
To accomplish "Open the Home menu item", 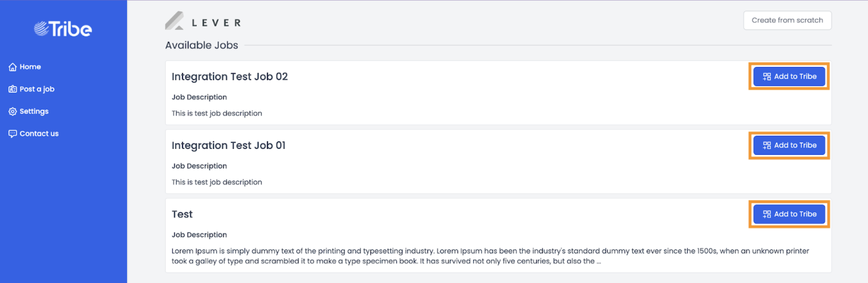I will tap(25, 67).
